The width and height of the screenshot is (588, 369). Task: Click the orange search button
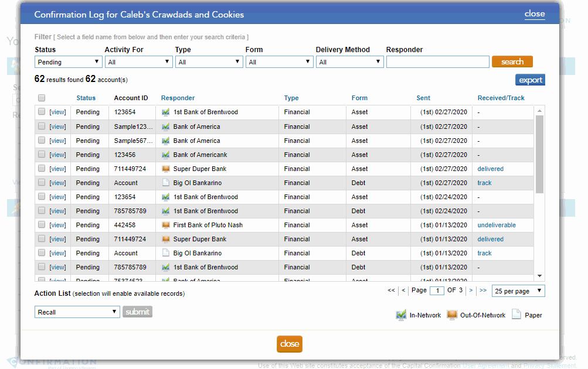pyautogui.click(x=512, y=61)
